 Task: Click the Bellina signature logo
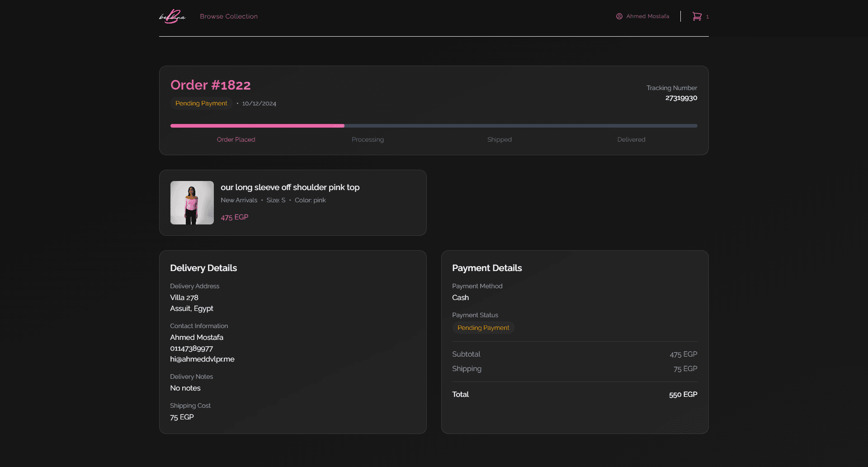click(172, 16)
